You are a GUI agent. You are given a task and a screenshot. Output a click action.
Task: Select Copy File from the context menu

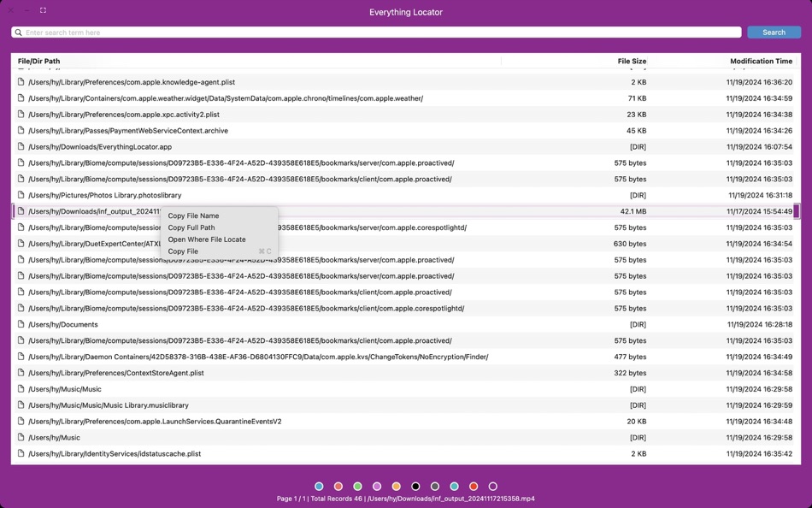(x=183, y=251)
